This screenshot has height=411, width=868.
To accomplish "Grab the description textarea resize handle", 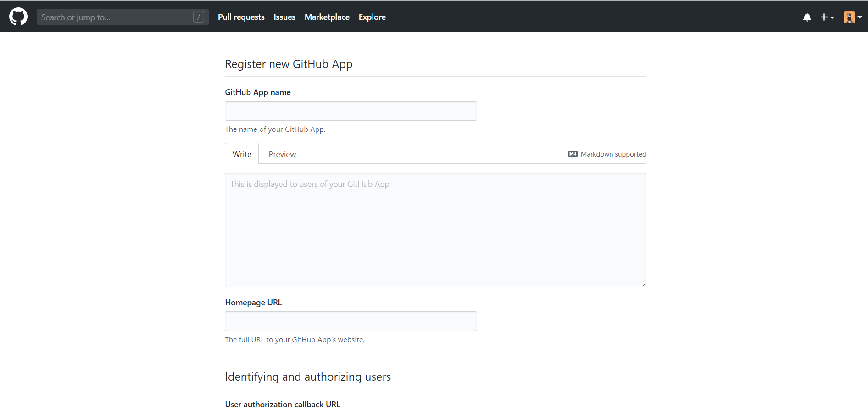I will (x=643, y=284).
